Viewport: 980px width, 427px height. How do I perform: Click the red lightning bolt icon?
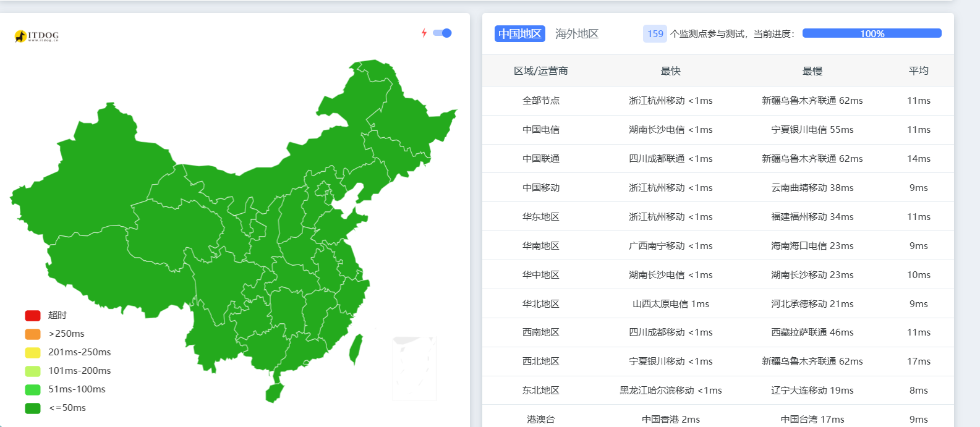tap(424, 33)
